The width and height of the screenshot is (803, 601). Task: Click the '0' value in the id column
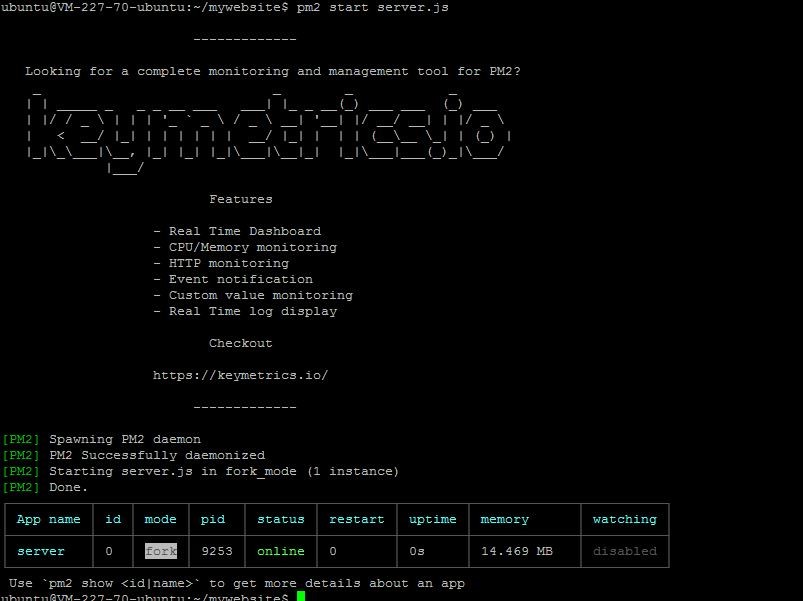109,551
